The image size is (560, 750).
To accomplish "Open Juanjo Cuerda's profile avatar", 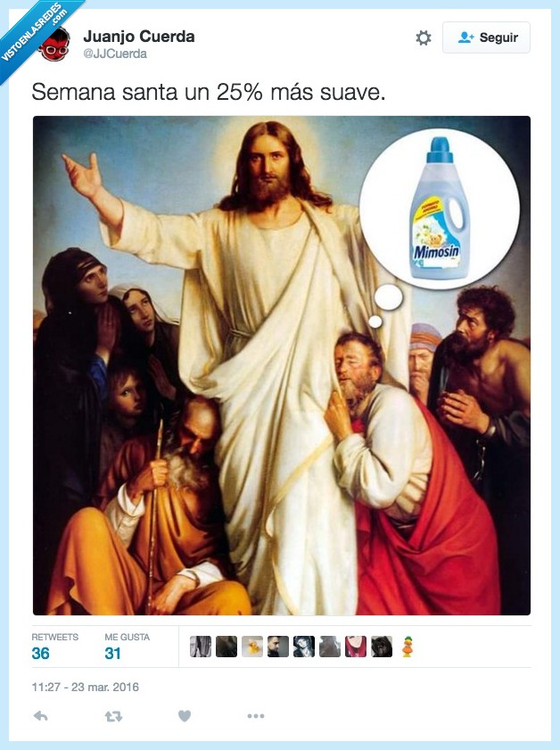I will pyautogui.click(x=54, y=44).
